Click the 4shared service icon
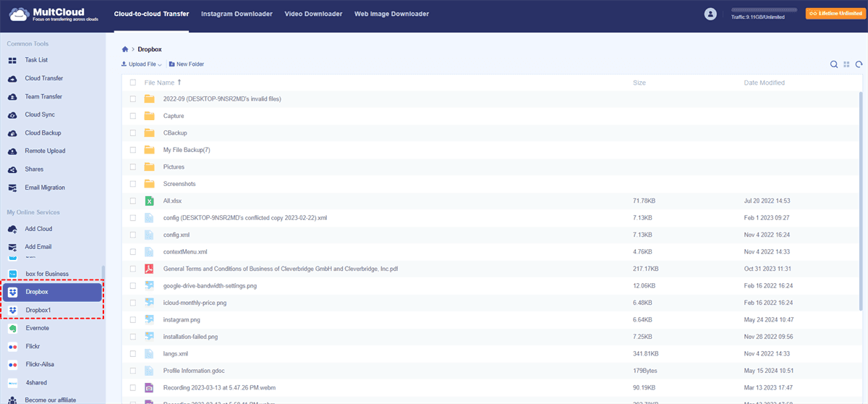Image resolution: width=868 pixels, height=404 pixels. click(12, 382)
